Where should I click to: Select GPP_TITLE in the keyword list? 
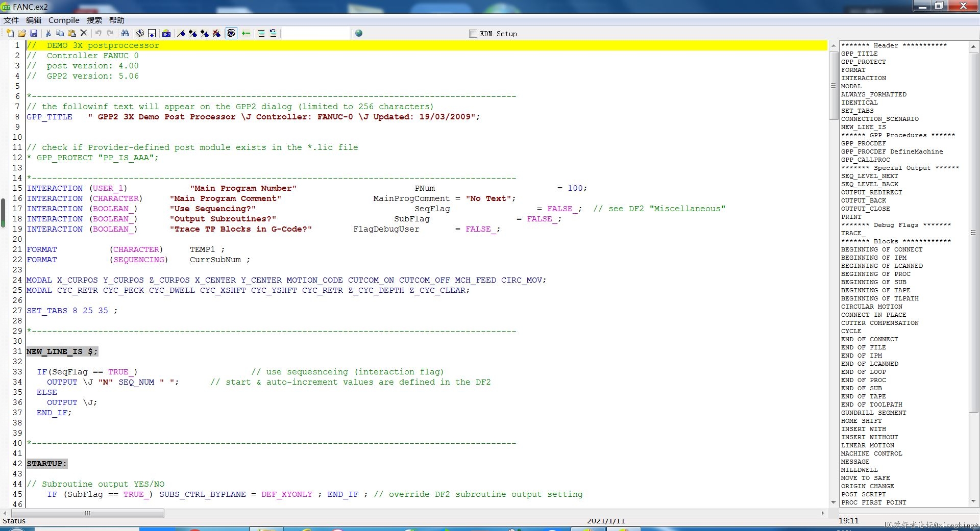[x=860, y=54]
